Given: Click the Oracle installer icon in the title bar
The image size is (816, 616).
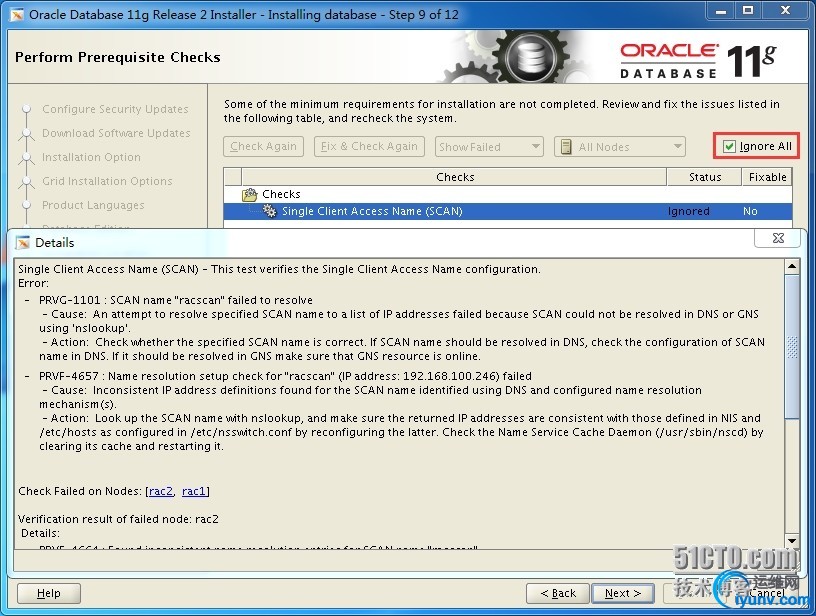Looking at the screenshot, I should 17,15.
